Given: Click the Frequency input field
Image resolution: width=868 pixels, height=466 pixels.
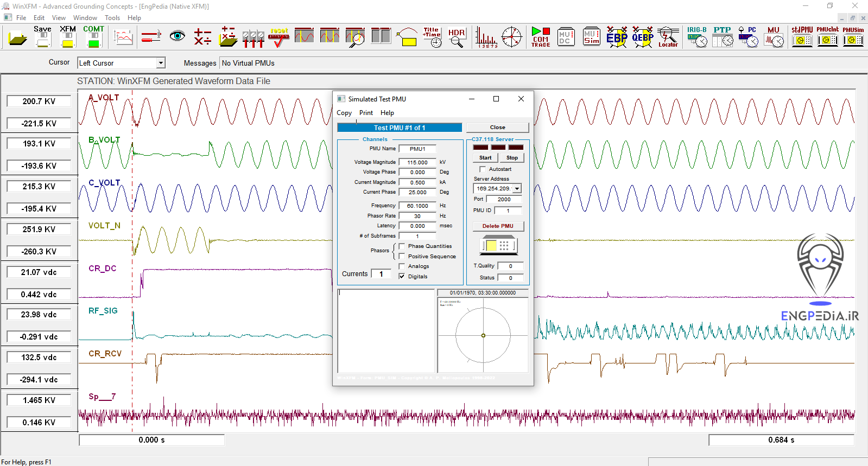Looking at the screenshot, I should [417, 206].
